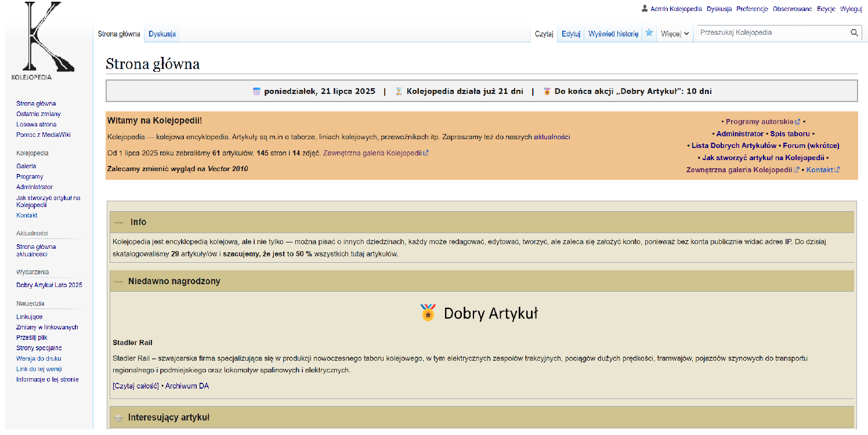
Task: Focus the Przeszukaj Kolejopedia search field
Action: (773, 33)
